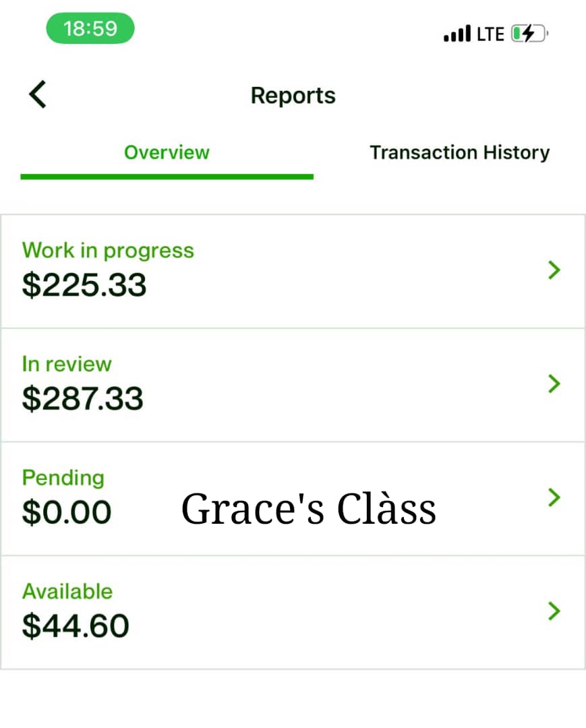The width and height of the screenshot is (586, 728).
Task: Tap the LTE network indicator
Action: click(x=490, y=34)
